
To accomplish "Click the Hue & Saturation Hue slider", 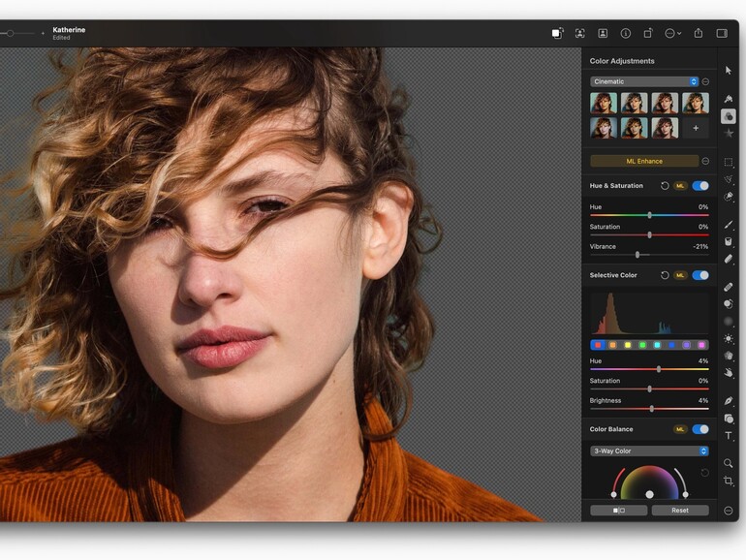I will pos(649,215).
